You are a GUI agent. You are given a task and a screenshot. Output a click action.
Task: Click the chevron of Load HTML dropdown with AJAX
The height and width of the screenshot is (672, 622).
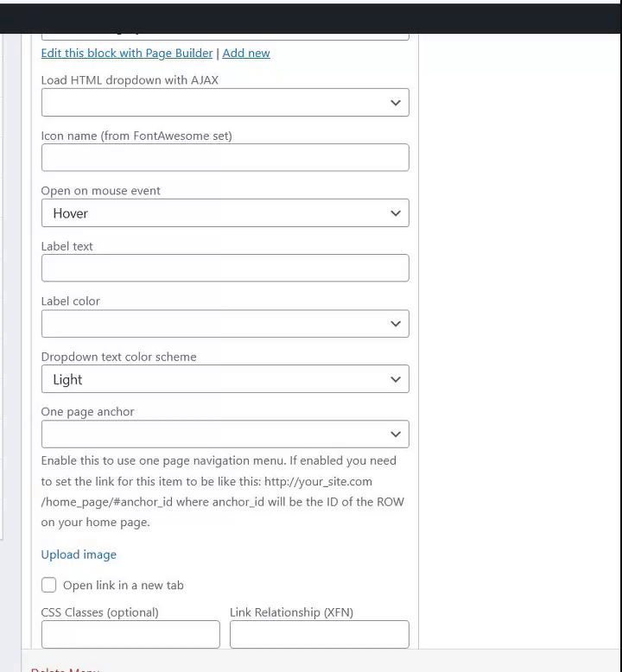(395, 103)
